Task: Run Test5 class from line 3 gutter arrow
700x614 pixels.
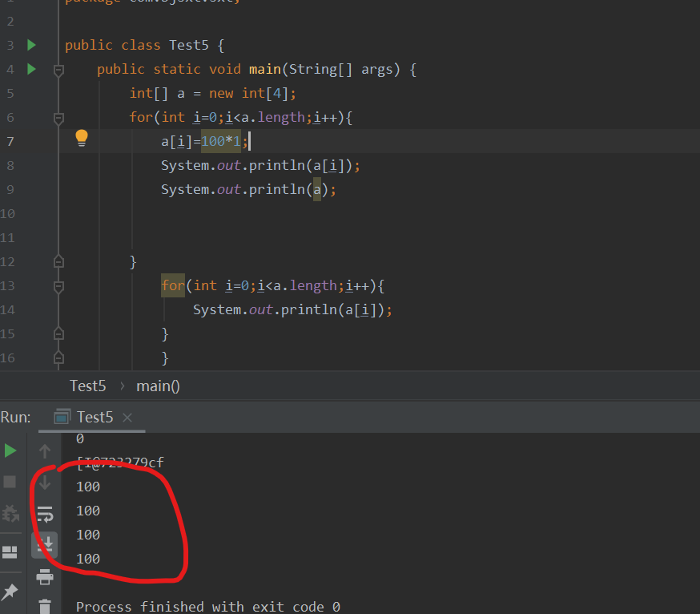Action: (31, 45)
